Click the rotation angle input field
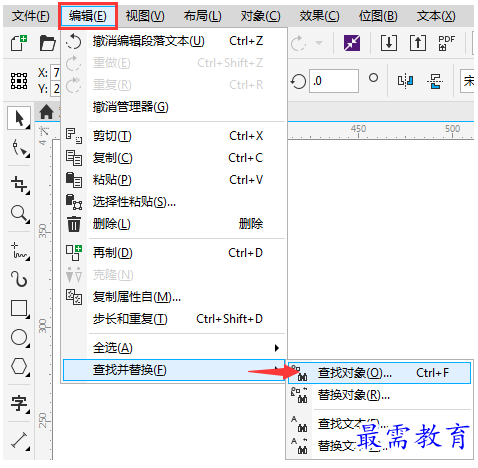 tap(334, 81)
